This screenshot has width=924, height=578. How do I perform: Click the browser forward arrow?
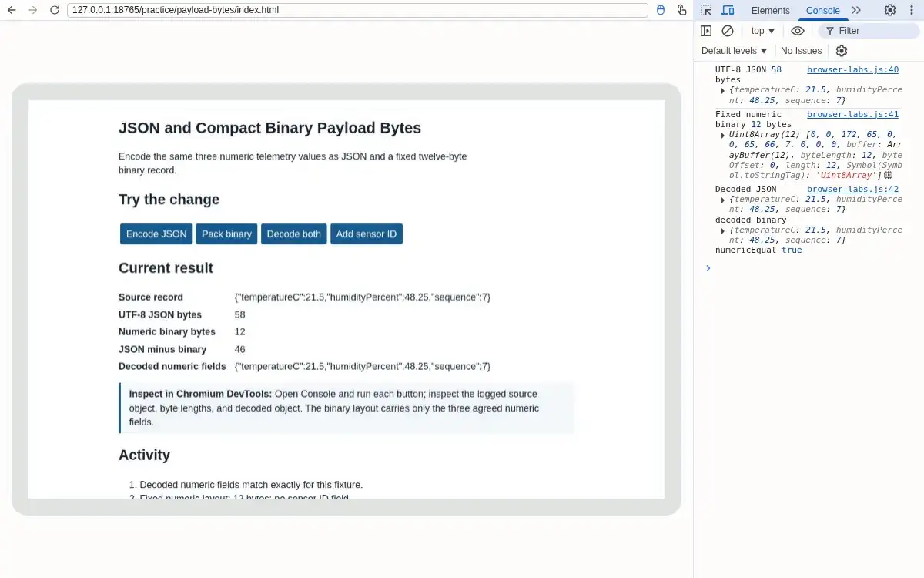click(32, 10)
